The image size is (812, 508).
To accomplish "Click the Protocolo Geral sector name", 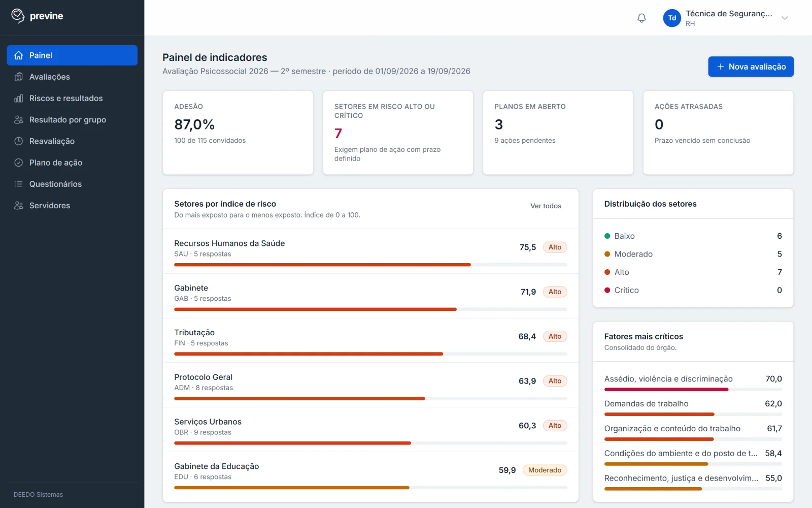I will (203, 377).
